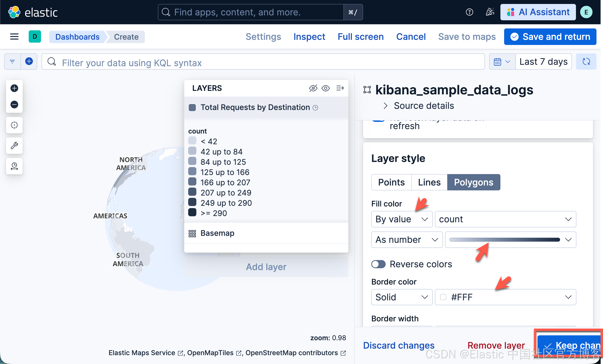Open the Solid border color dropdown

click(x=402, y=297)
